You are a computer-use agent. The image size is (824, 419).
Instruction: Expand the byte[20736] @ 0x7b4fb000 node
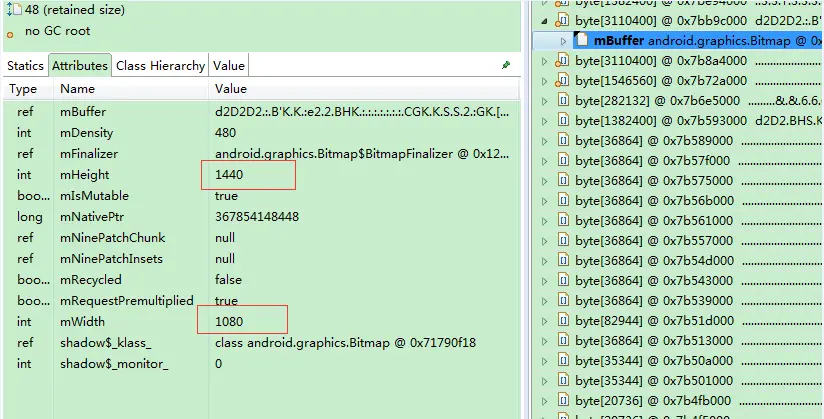click(x=544, y=401)
